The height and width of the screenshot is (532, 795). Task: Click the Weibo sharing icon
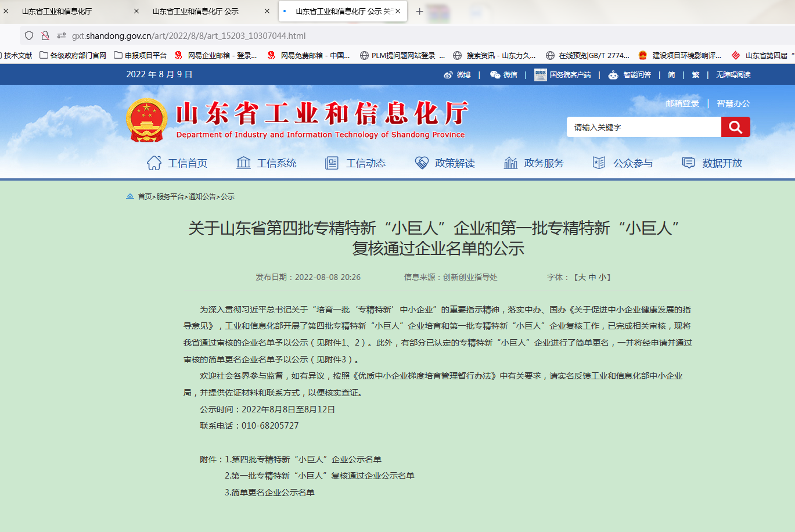click(x=448, y=74)
